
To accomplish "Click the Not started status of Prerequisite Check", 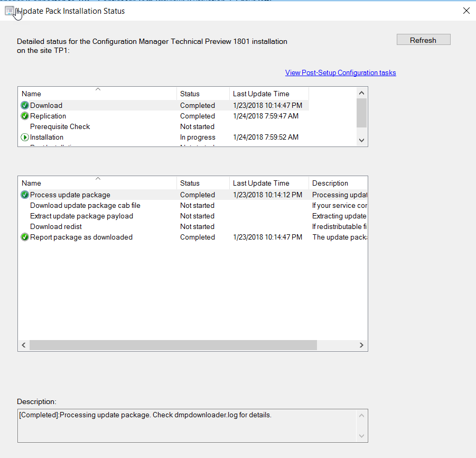I will [x=198, y=127].
